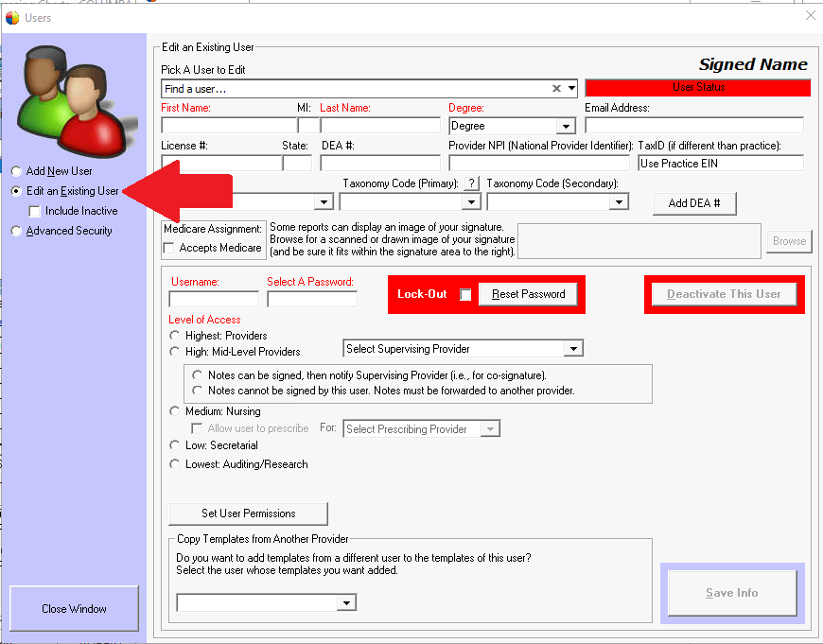Click the red User Status bar

pos(698,88)
